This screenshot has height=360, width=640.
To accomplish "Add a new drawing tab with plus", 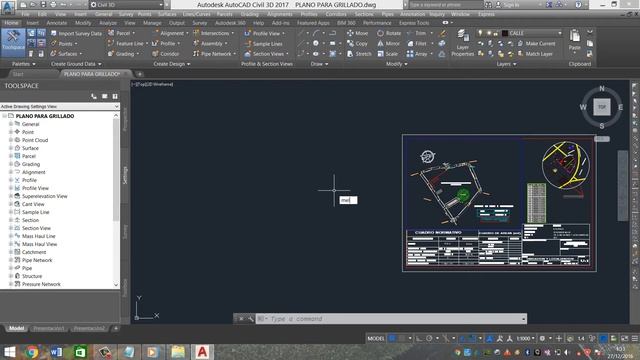I will click(x=140, y=74).
